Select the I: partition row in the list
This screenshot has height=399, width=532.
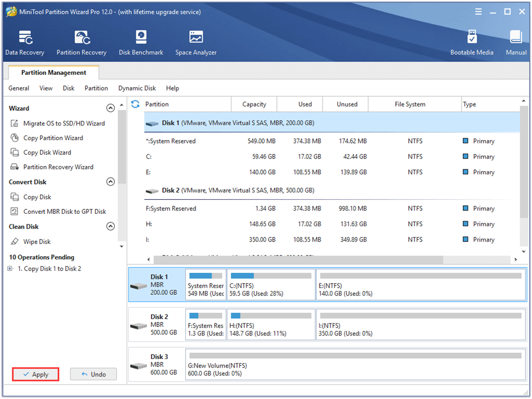tap(332, 240)
